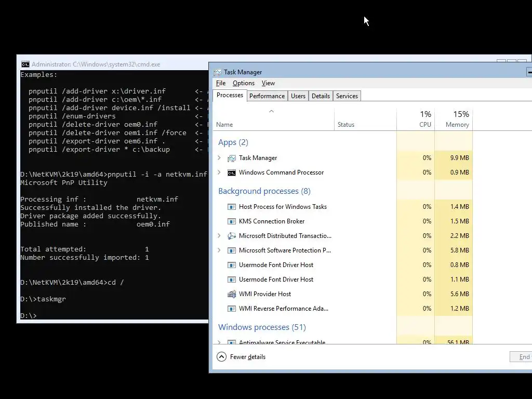Click the cmd window title text
This screenshot has width=532, height=399.
pyautogui.click(x=96, y=64)
